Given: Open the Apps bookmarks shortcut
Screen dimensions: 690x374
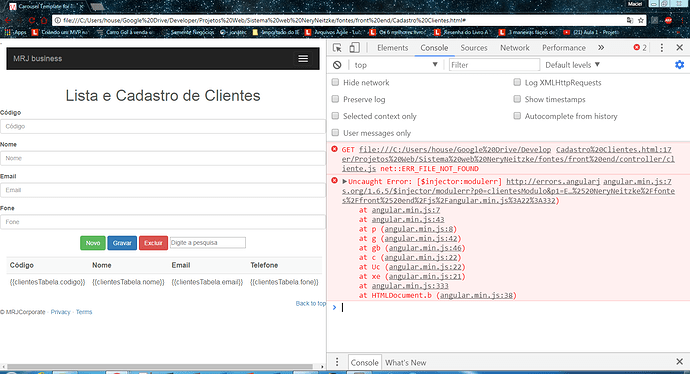Looking at the screenshot, I should pos(15,32).
